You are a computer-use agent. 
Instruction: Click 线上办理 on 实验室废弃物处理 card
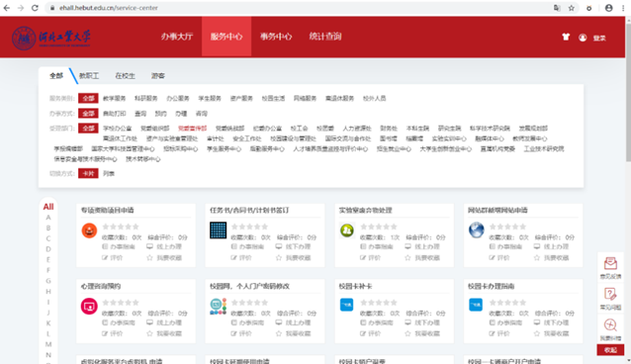point(423,246)
